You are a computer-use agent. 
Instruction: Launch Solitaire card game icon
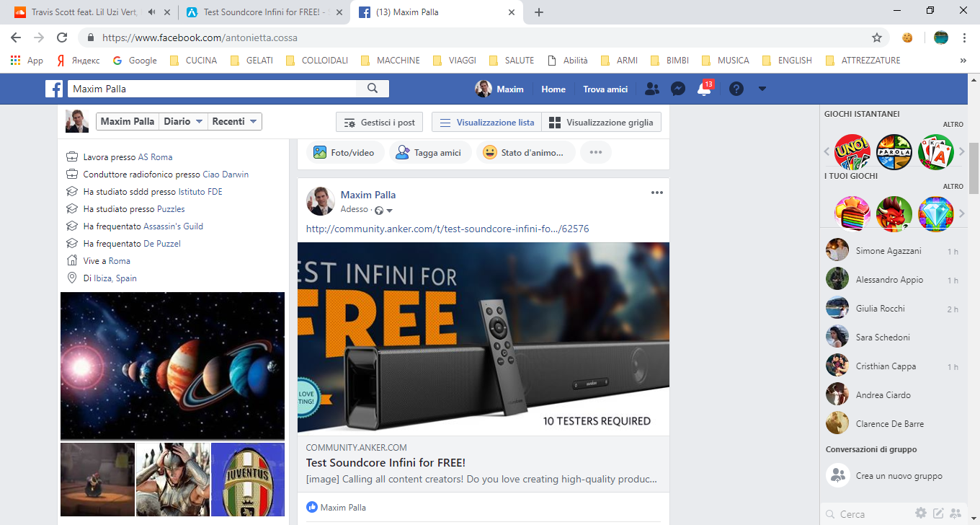coord(936,152)
